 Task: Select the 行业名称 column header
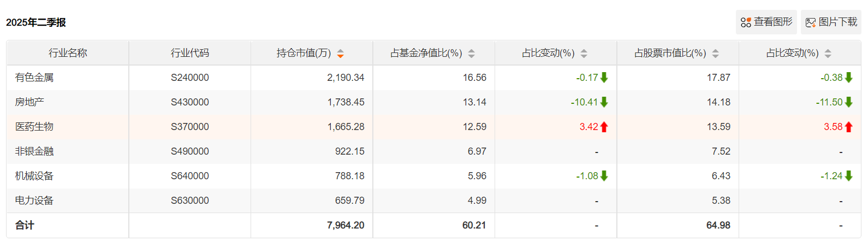[x=68, y=53]
